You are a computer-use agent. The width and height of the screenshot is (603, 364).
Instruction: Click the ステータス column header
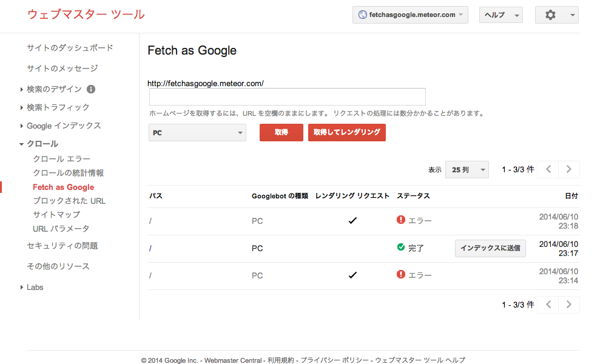[x=413, y=196]
